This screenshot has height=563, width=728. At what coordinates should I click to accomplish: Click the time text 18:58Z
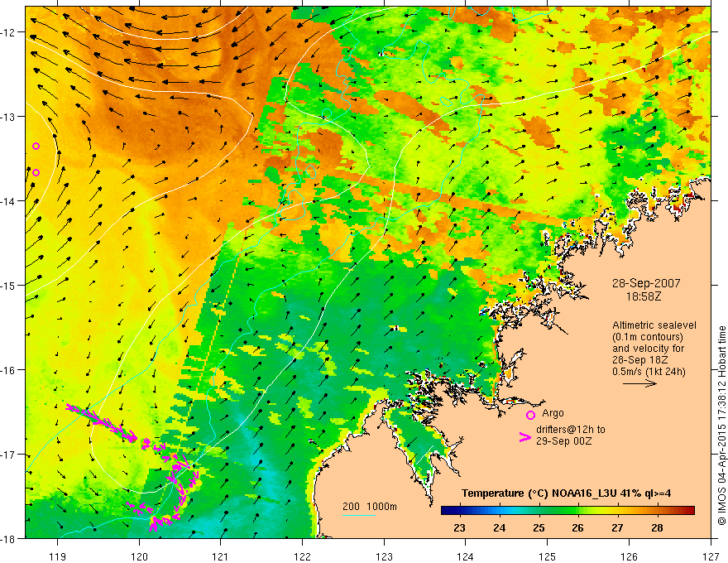coord(644,296)
